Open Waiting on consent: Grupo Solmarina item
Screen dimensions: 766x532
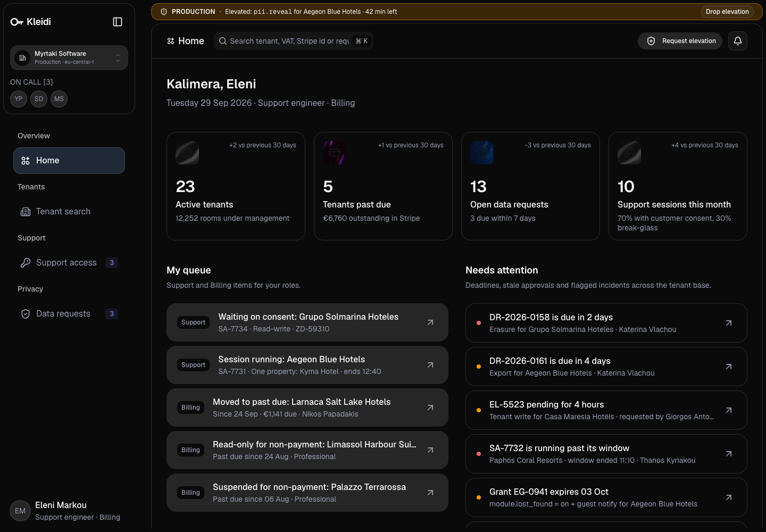click(x=307, y=322)
